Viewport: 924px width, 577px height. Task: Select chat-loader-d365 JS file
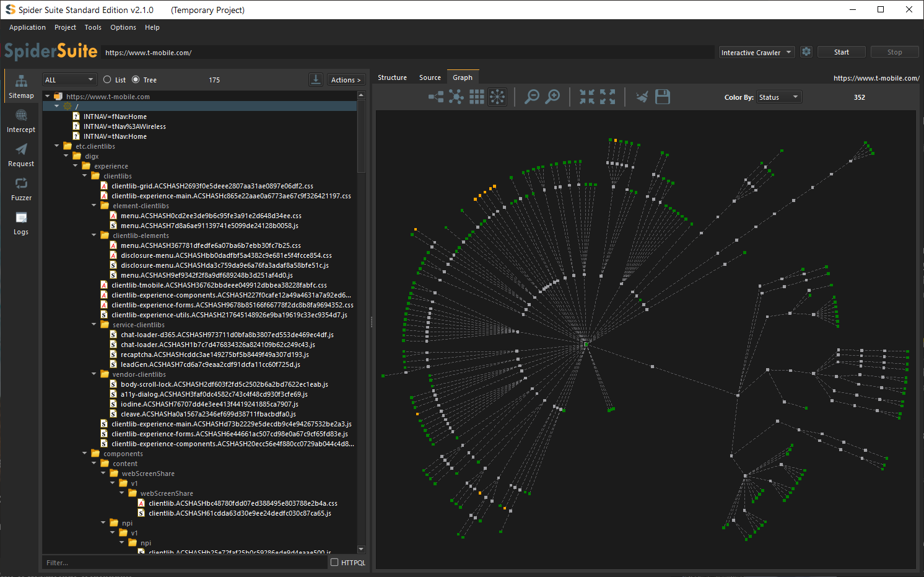coord(227,335)
